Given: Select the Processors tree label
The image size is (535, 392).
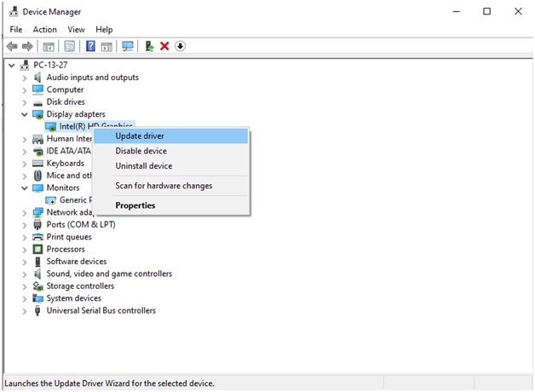Looking at the screenshot, I should 66,250.
